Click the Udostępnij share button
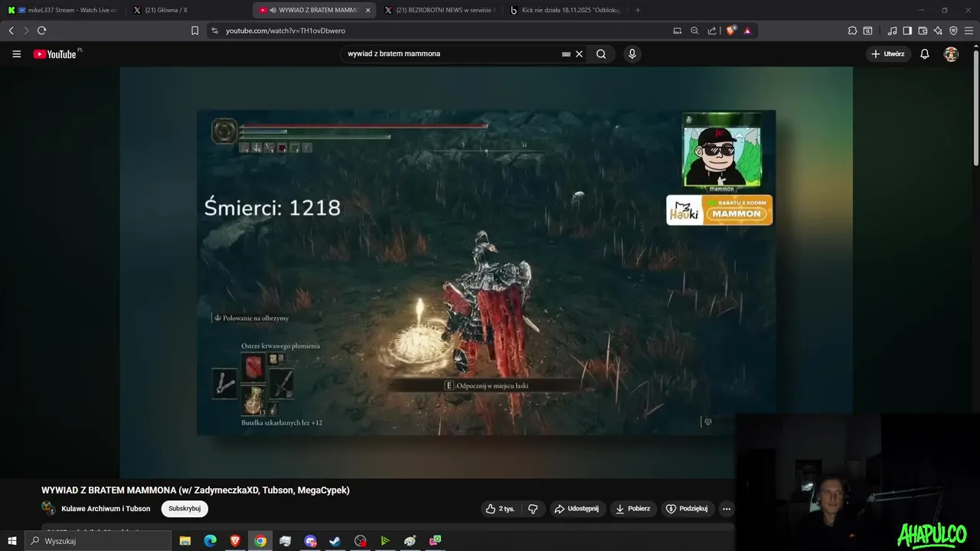This screenshot has width=980, height=551. pyautogui.click(x=578, y=508)
